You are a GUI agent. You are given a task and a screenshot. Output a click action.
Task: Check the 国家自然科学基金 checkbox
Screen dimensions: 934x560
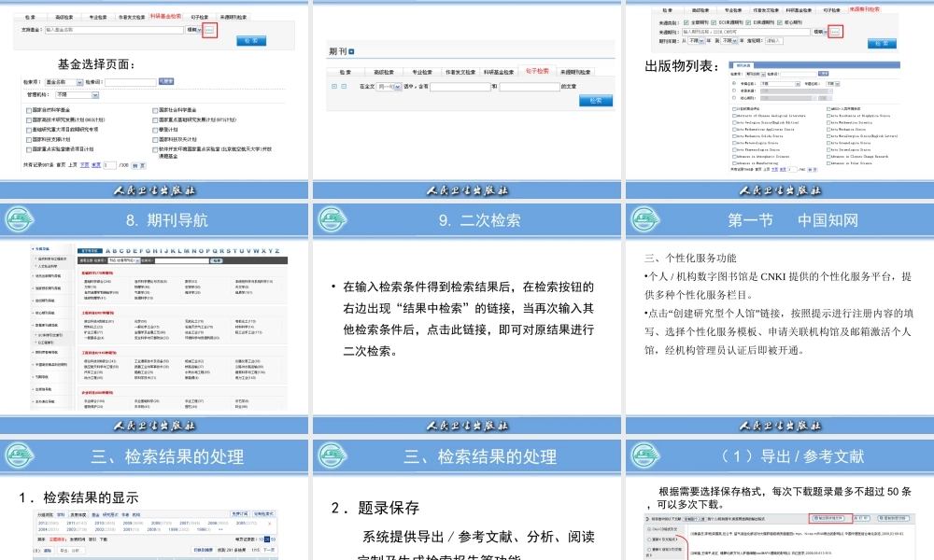pos(28,110)
